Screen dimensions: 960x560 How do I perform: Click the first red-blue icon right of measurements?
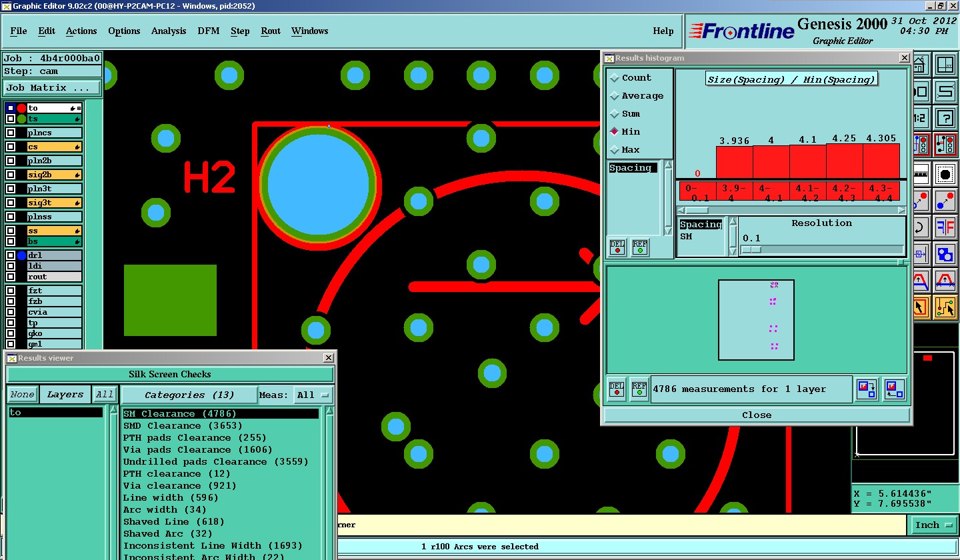tap(867, 389)
